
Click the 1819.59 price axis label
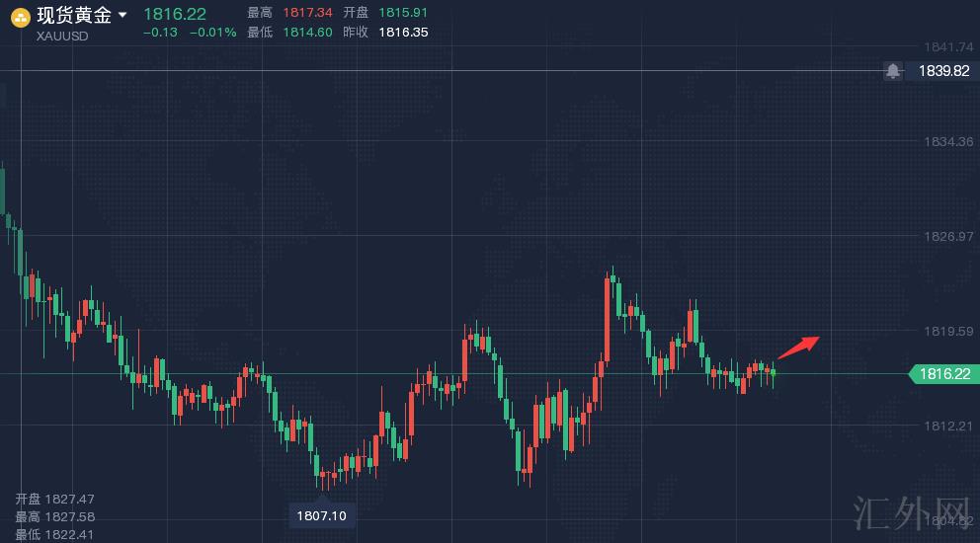click(948, 331)
